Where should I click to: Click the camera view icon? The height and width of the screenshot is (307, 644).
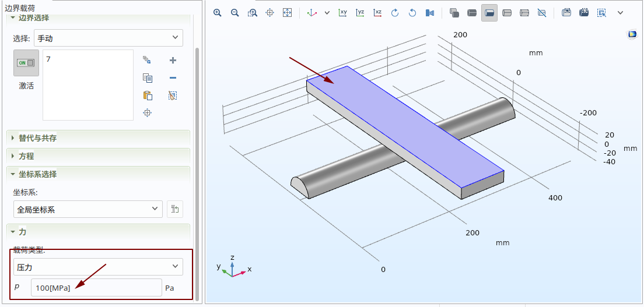tap(429, 13)
